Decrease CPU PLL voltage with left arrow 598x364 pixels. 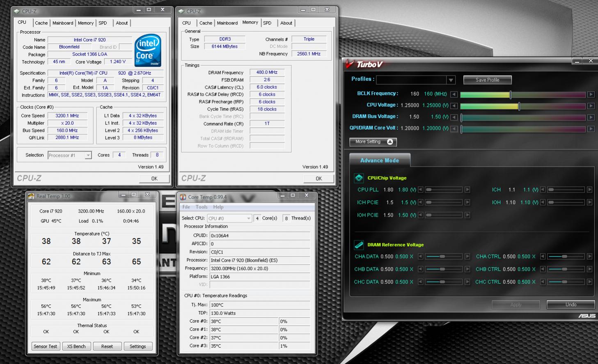tap(420, 190)
